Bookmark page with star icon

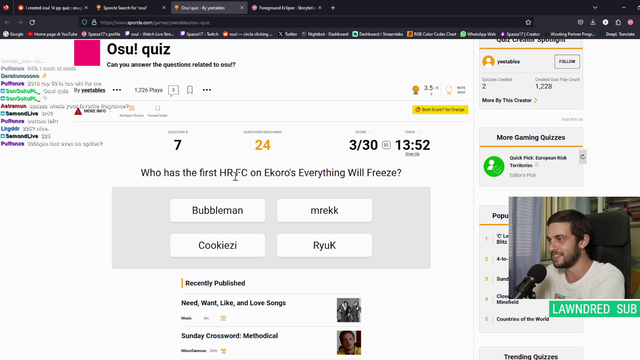tap(528, 22)
